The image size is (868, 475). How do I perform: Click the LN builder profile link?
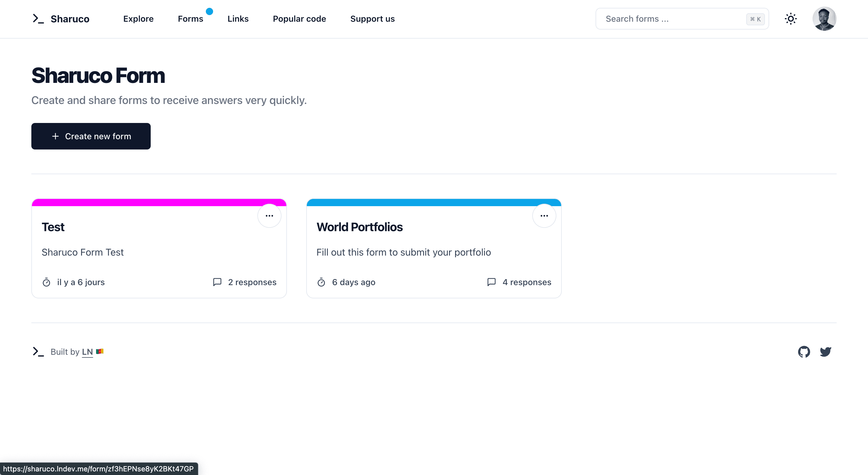[88, 351]
